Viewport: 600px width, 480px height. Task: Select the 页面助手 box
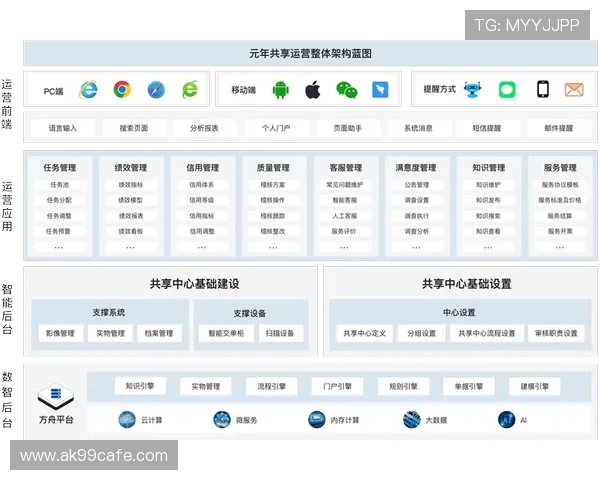tap(347, 128)
